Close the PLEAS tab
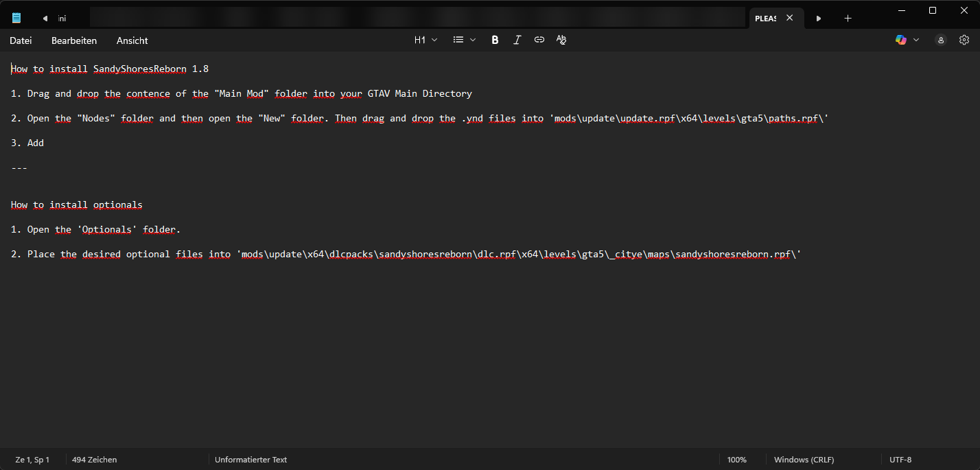The image size is (980, 470). [x=789, y=19]
